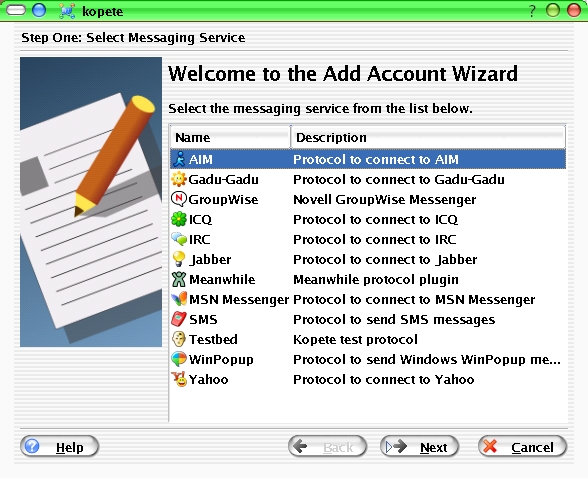Screen dimensions: 588x478
Task: Click the Testbed face icon
Action: point(179,339)
